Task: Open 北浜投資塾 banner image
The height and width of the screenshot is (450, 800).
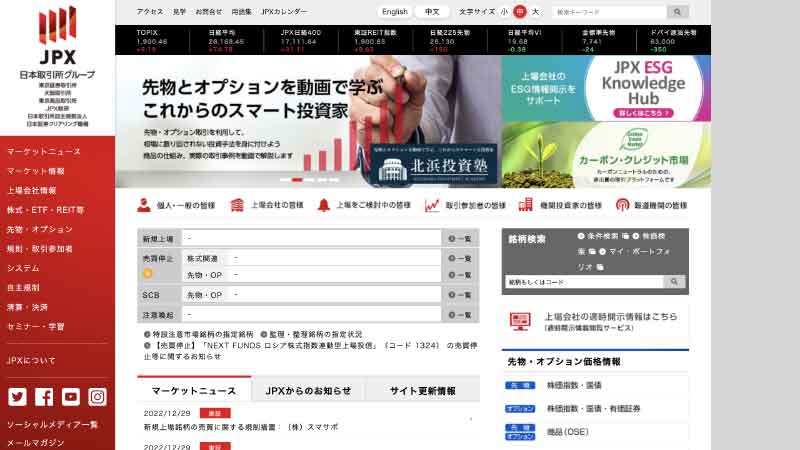Action: (434, 165)
